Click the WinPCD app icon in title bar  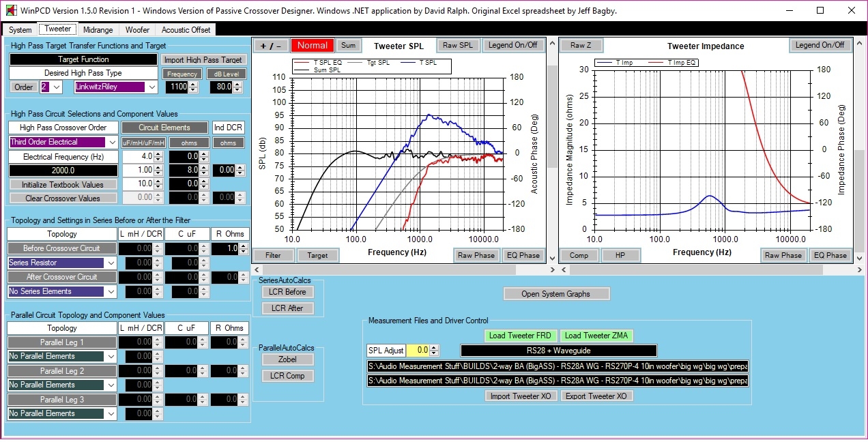[10, 10]
